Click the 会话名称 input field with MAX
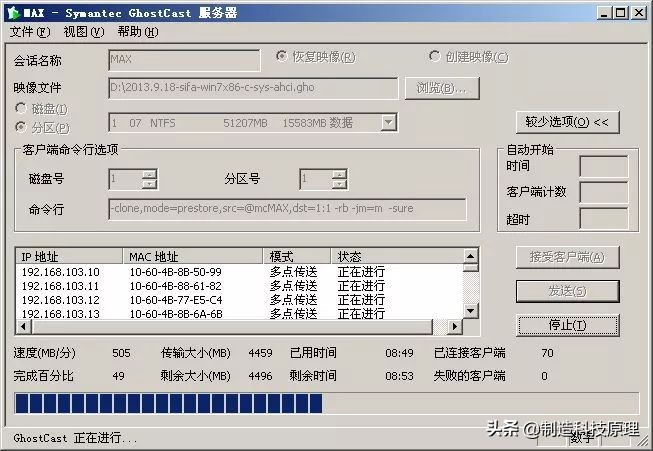This screenshot has height=451, width=653. [184, 60]
